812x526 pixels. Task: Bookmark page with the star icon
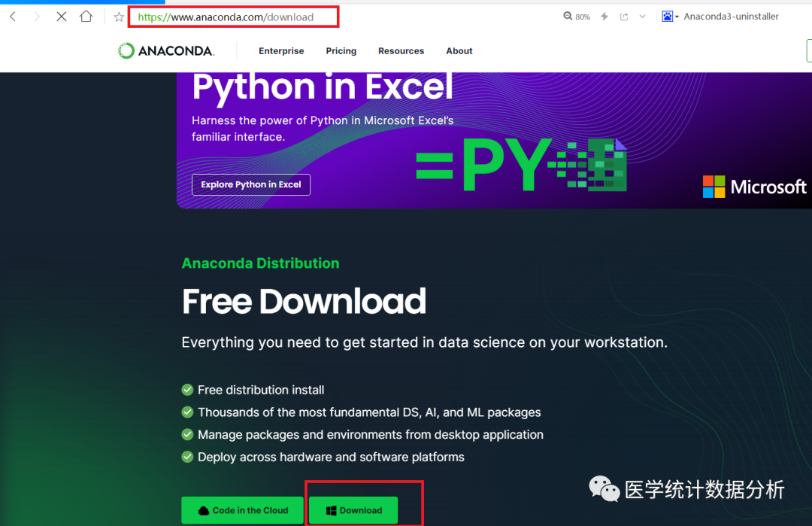119,17
